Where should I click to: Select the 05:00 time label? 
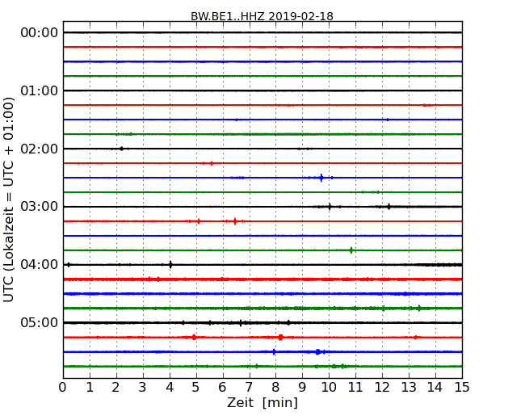[x=40, y=322]
